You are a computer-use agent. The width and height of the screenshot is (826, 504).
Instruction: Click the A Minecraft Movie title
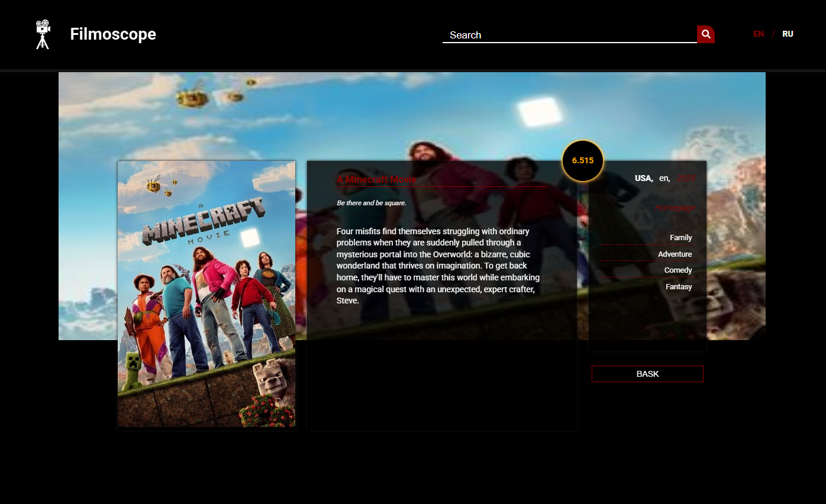pos(376,179)
